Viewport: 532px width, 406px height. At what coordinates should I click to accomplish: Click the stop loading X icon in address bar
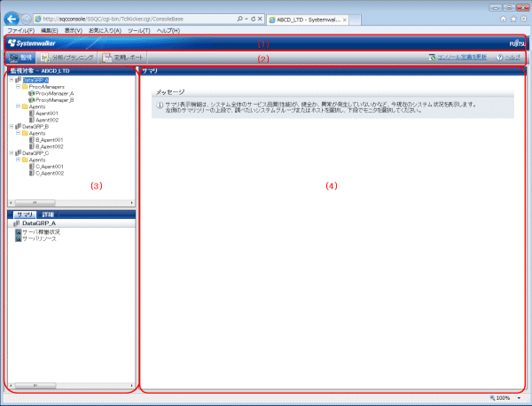pyautogui.click(x=260, y=19)
